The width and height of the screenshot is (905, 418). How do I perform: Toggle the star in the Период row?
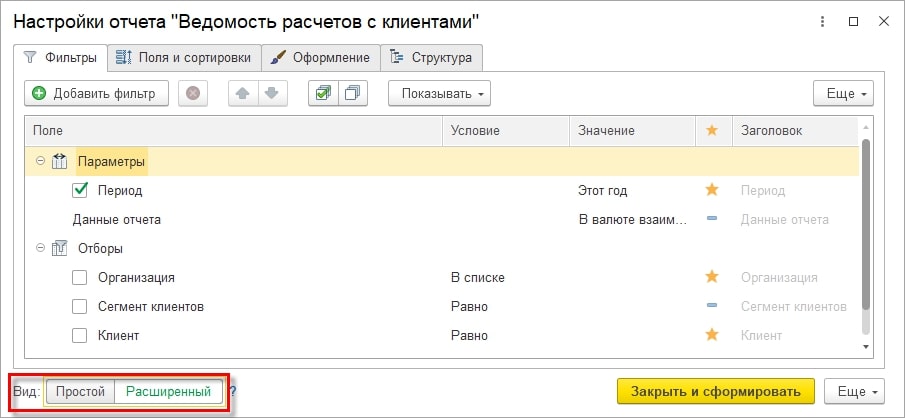pos(712,190)
